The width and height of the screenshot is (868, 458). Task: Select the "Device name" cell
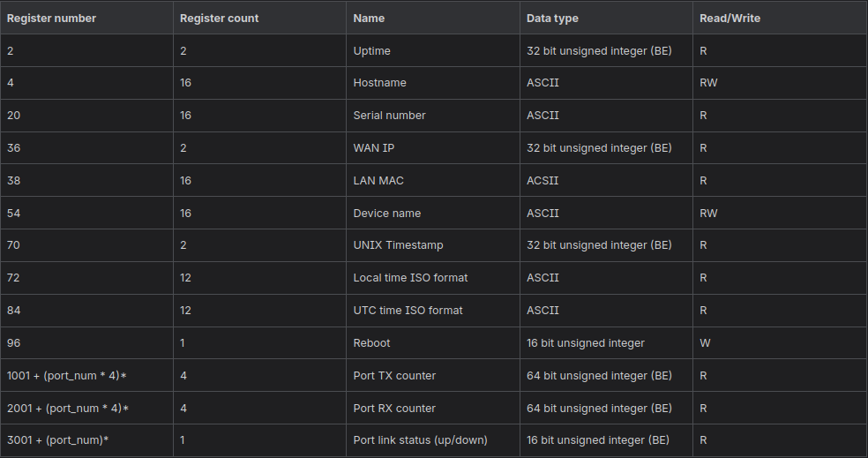[x=386, y=214]
